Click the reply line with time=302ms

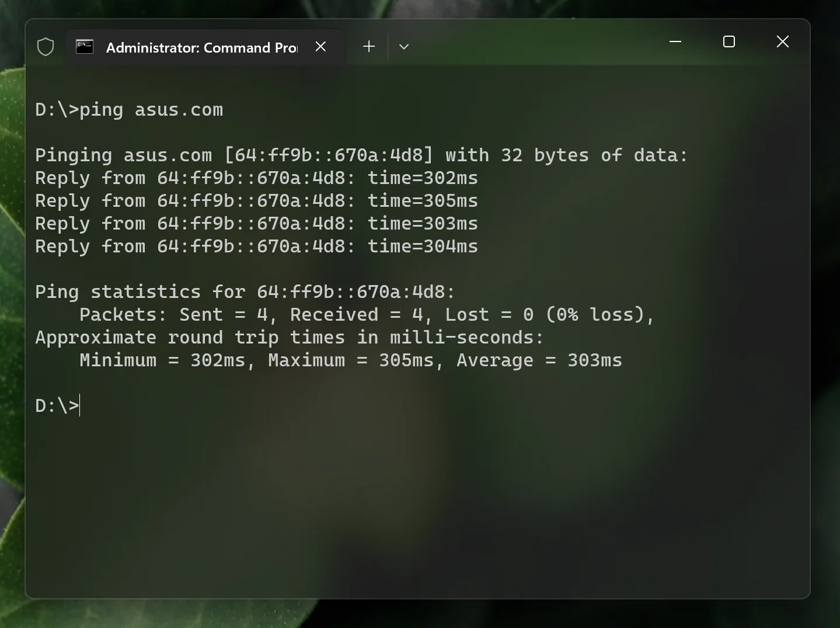(256, 178)
